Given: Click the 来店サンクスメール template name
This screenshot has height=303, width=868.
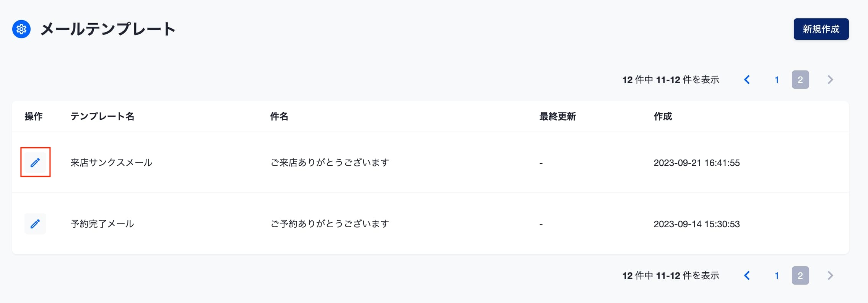Looking at the screenshot, I should (111, 163).
